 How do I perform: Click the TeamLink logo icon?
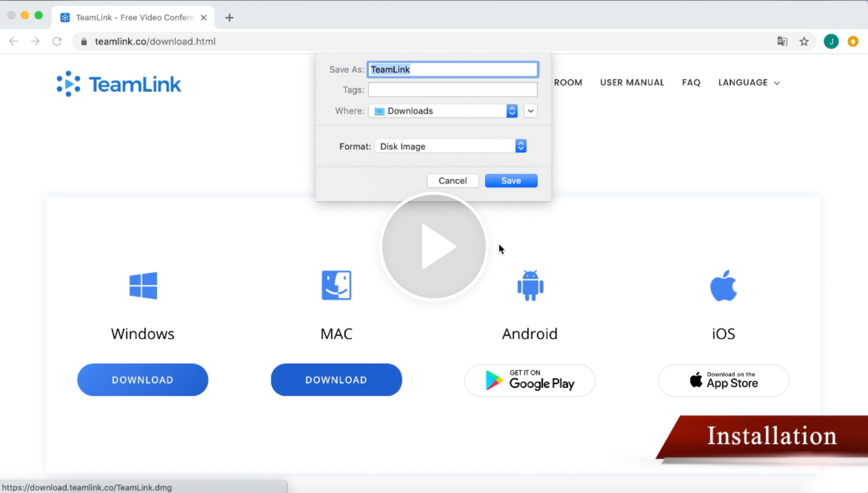click(x=67, y=83)
